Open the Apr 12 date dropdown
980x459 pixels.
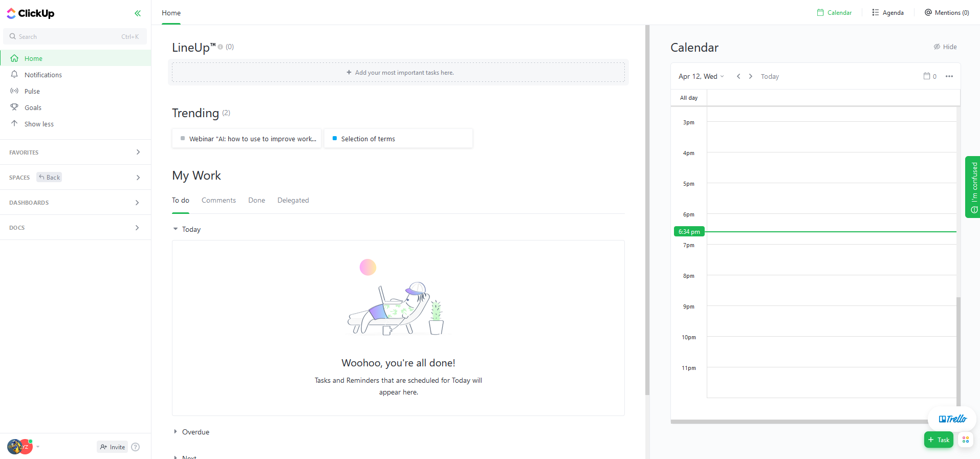701,76
